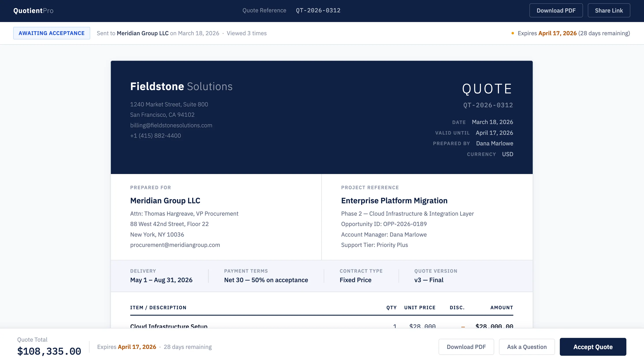Click the 'Viewed 3 times' text
The height and width of the screenshot is (363, 644).
tap(246, 33)
